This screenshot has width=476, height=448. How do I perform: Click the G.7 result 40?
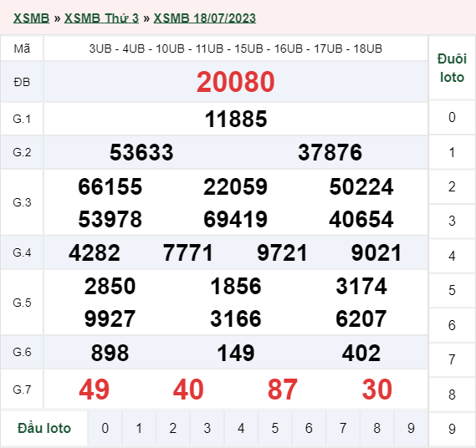(x=188, y=389)
